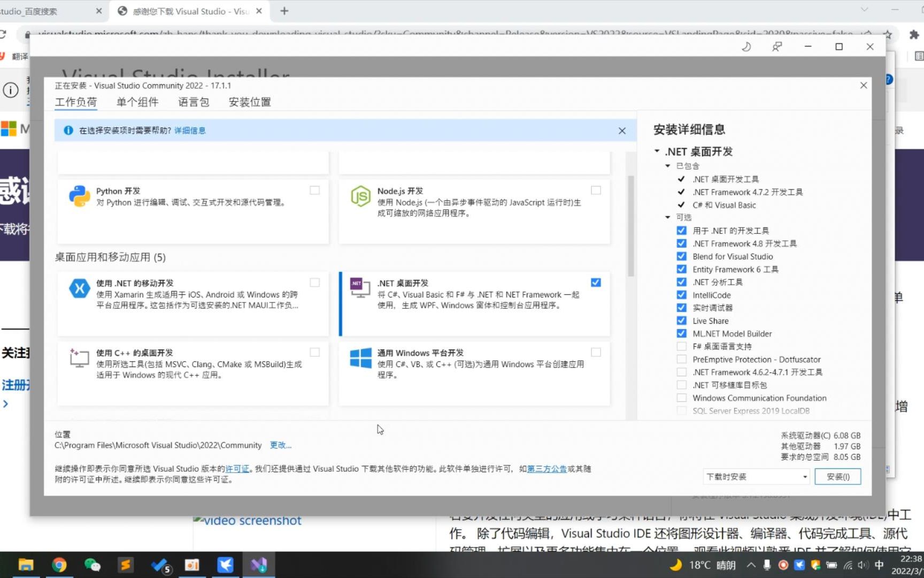This screenshot has height=578, width=924.
Task: Open browser tab search dropdown arrow
Action: (x=864, y=10)
